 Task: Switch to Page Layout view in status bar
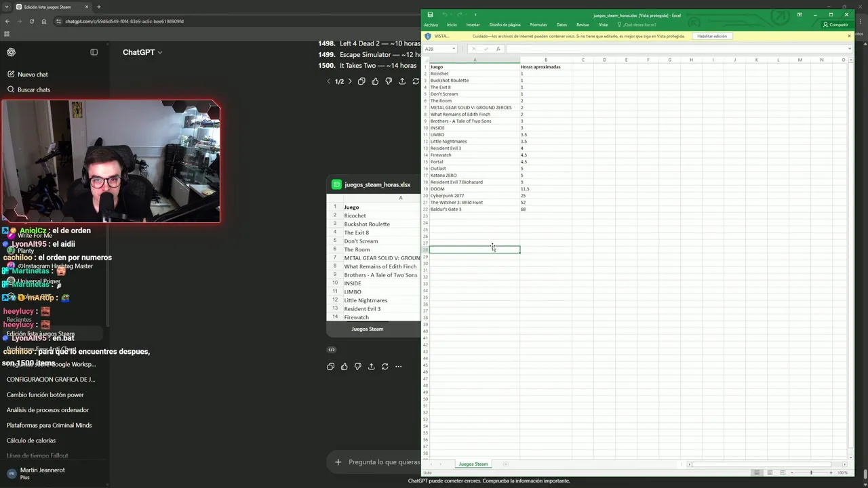(x=770, y=472)
